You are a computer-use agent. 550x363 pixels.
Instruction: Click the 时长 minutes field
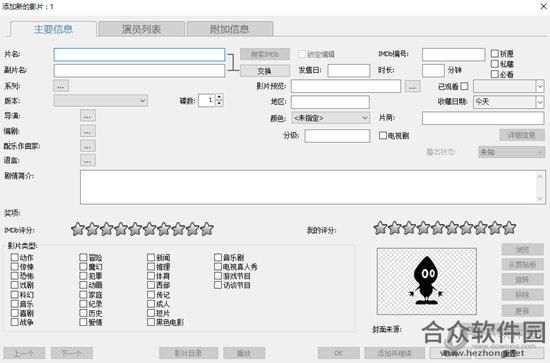[433, 70]
